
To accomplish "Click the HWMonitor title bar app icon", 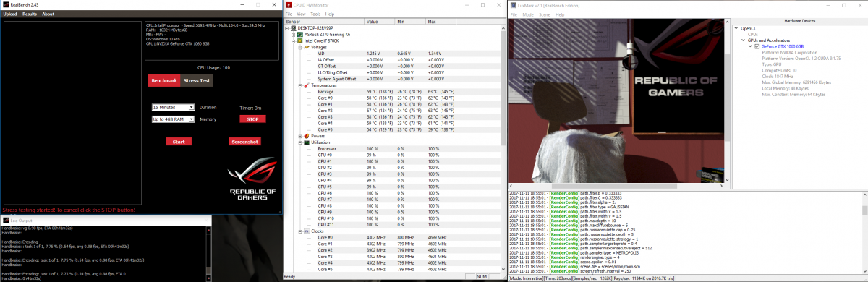I will 289,4.
